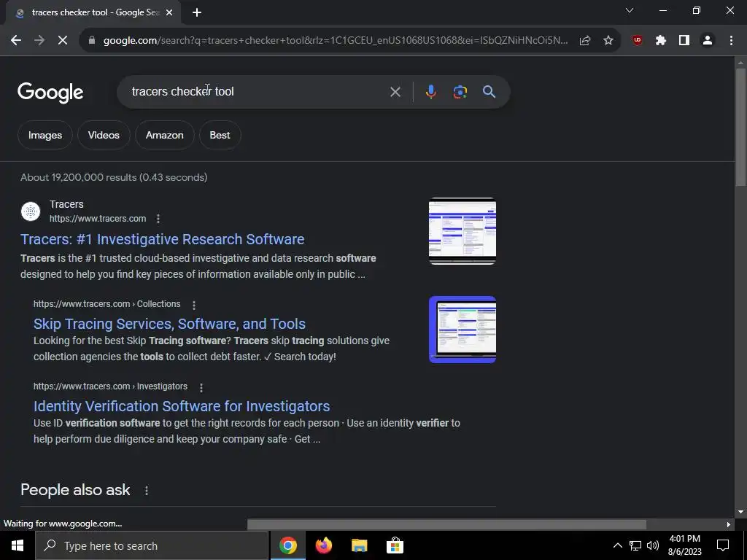The width and height of the screenshot is (747, 560).
Task: Submit search with magnifier icon
Action: pyautogui.click(x=489, y=92)
